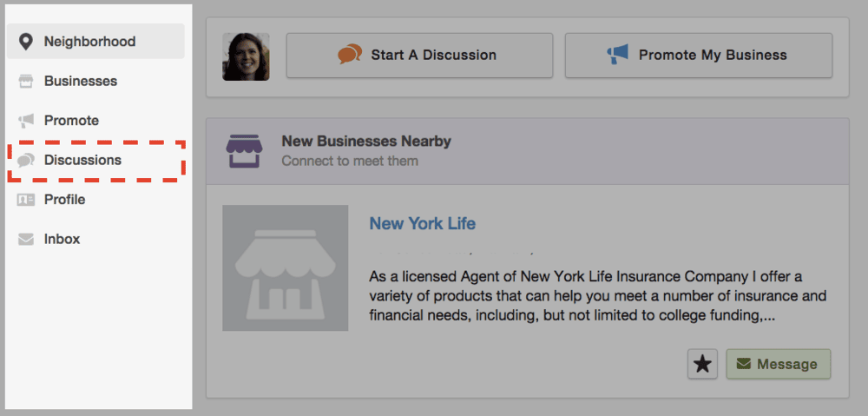Viewport: 868px width, 416px height.
Task: Open the New York Life link
Action: pyautogui.click(x=422, y=223)
